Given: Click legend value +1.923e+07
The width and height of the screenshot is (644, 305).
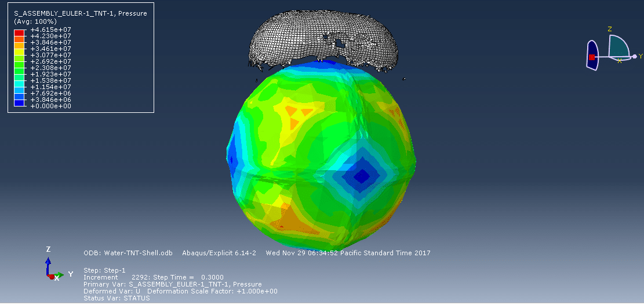Looking at the screenshot, I should pos(52,74).
